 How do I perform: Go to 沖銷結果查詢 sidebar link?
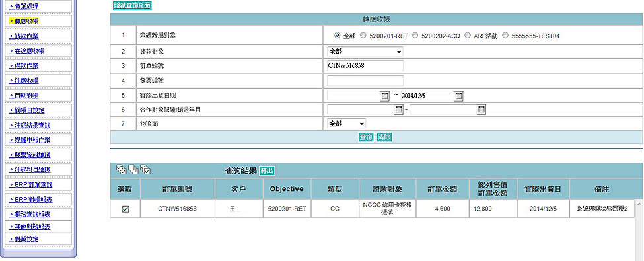[x=30, y=125]
